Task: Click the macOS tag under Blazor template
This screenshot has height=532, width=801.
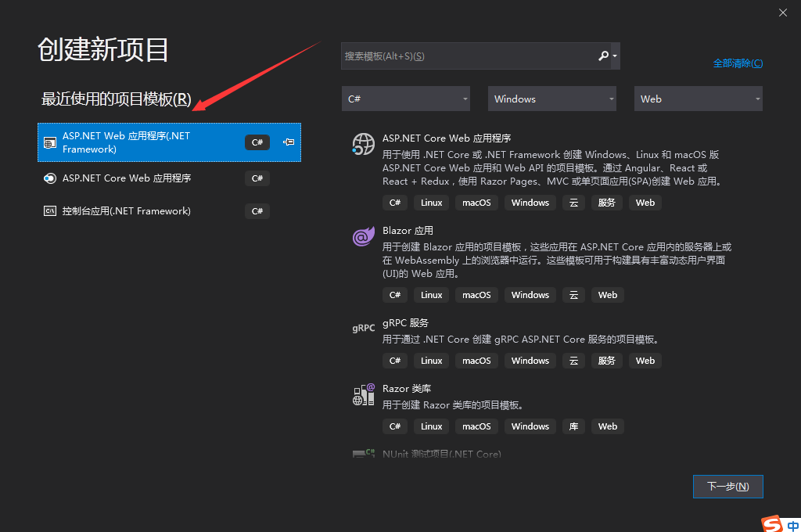Action: coord(476,295)
